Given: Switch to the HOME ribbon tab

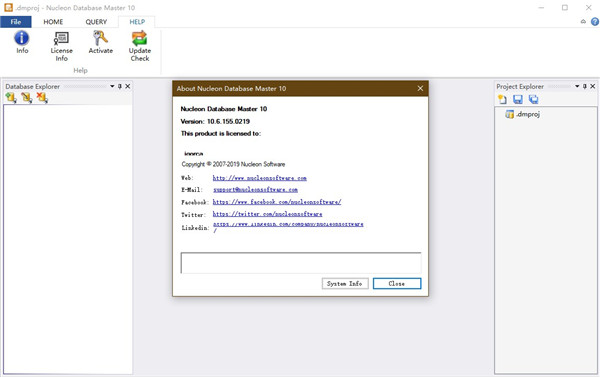Looking at the screenshot, I should 53,22.
